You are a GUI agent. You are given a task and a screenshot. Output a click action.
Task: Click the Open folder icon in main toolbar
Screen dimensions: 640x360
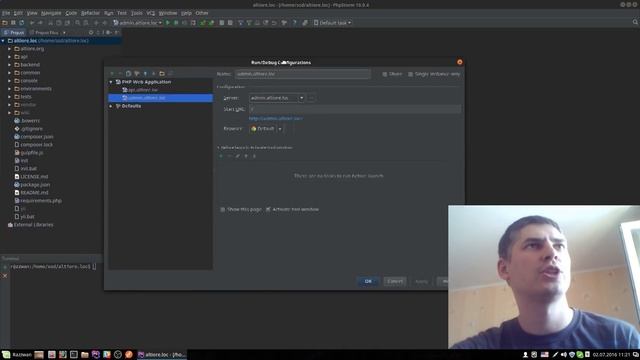[5, 23]
